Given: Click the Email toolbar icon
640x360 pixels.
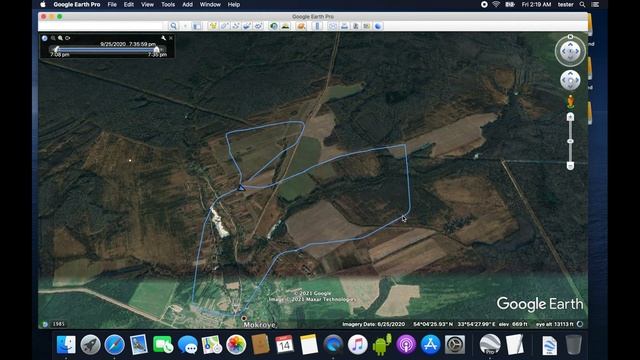Looking at the screenshot, I should pyautogui.click(x=333, y=26).
